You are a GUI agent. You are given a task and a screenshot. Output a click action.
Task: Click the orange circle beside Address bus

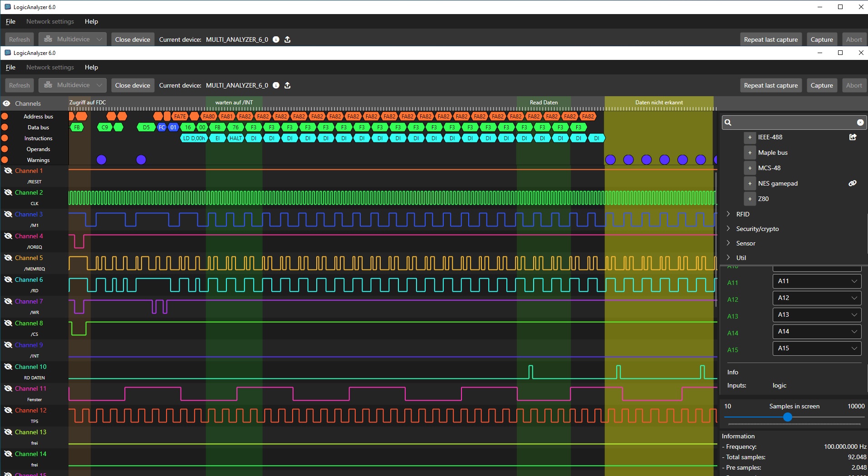tap(5, 117)
